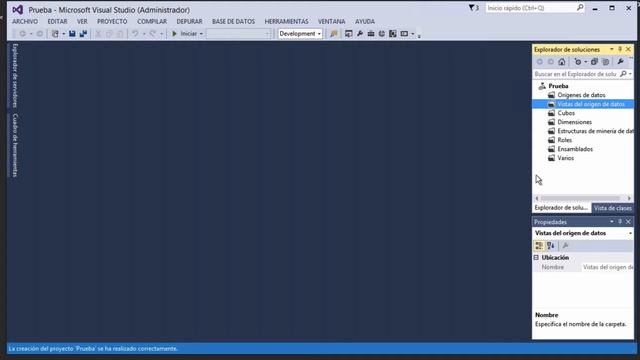640x360 pixels.
Task: Open the HERRAMIENTAS menu
Action: coord(286,21)
